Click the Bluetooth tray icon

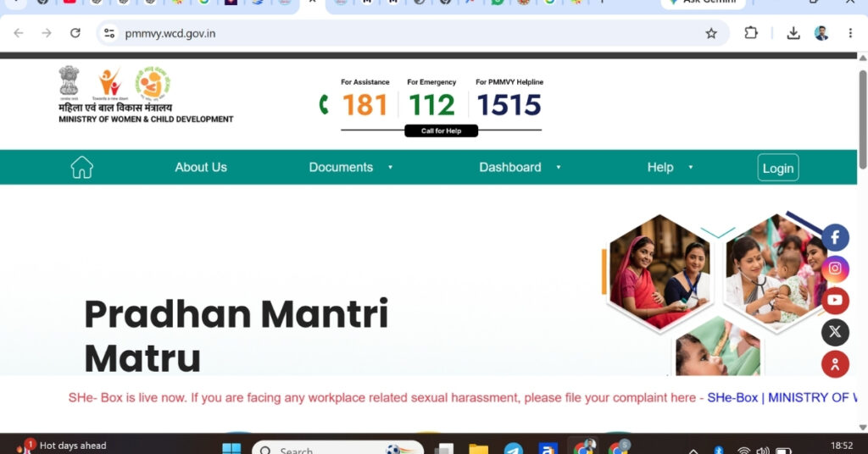(x=719, y=451)
